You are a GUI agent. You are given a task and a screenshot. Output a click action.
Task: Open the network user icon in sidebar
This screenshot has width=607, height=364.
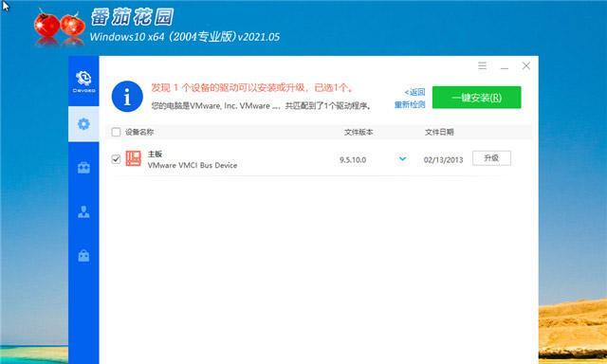point(83,211)
